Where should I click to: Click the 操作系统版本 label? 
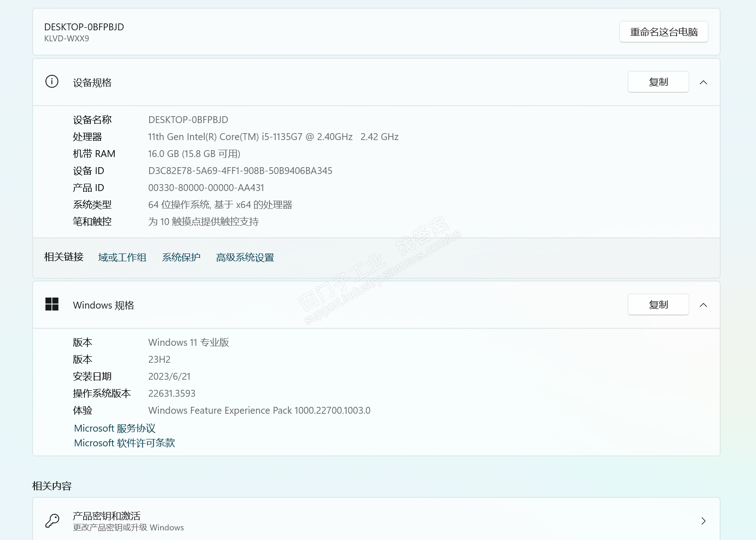coord(102,394)
